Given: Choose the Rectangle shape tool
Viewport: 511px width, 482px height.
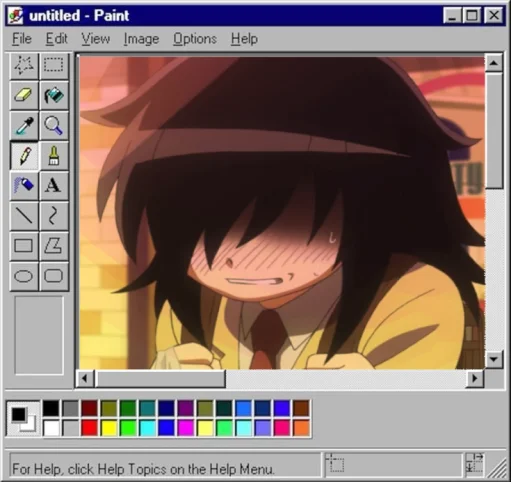Looking at the screenshot, I should point(24,246).
